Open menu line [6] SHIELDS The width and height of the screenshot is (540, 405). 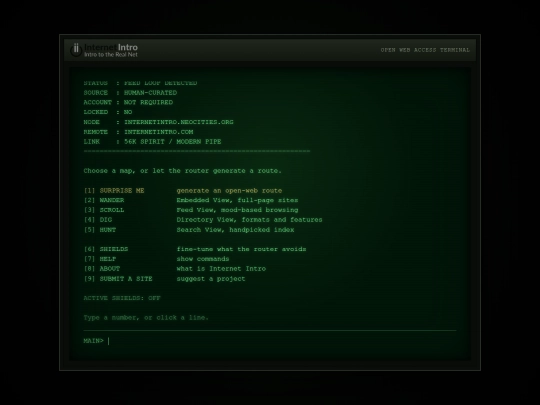(x=195, y=249)
